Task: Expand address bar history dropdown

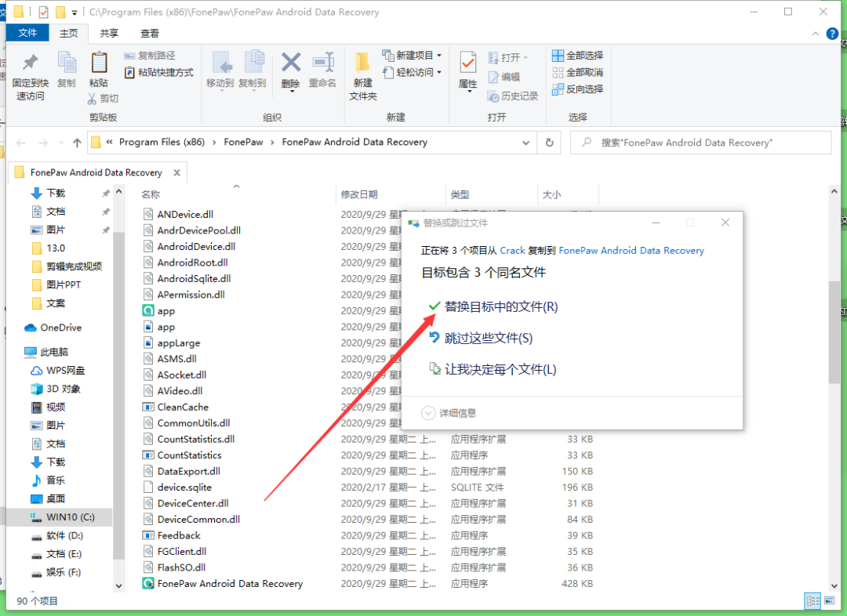Action: point(525,143)
